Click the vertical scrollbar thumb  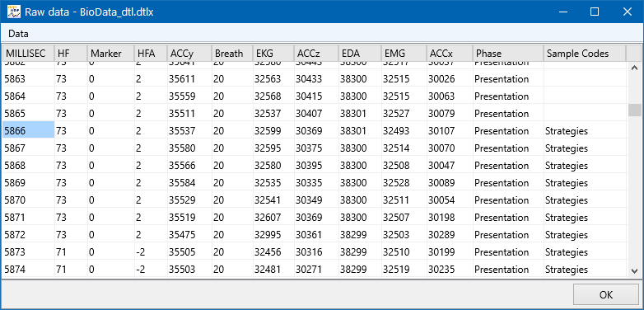tap(635, 110)
